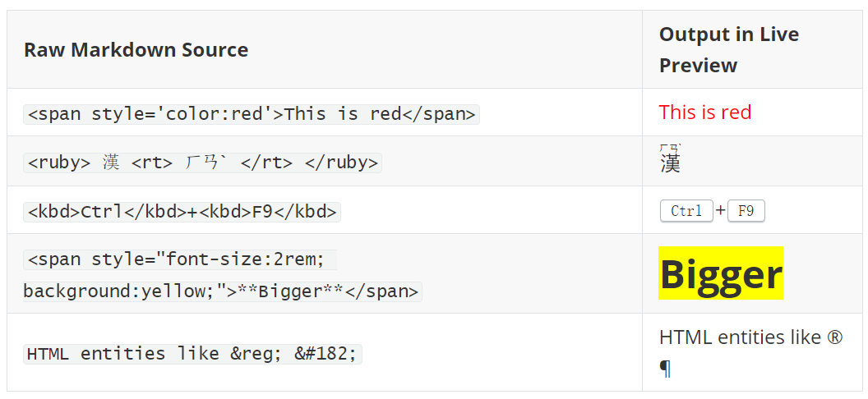868x399 pixels.
Task: Click the rendered F9 key cap
Action: [746, 211]
